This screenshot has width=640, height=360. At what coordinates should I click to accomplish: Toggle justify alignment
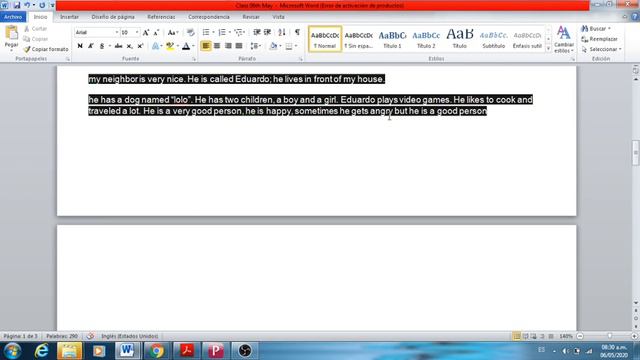coord(239,46)
